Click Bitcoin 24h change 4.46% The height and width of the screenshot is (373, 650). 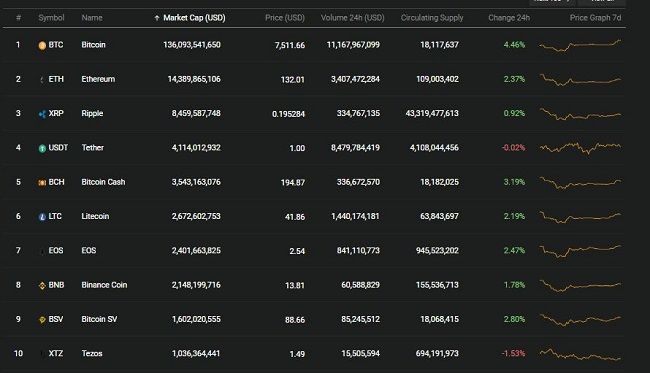coord(514,45)
